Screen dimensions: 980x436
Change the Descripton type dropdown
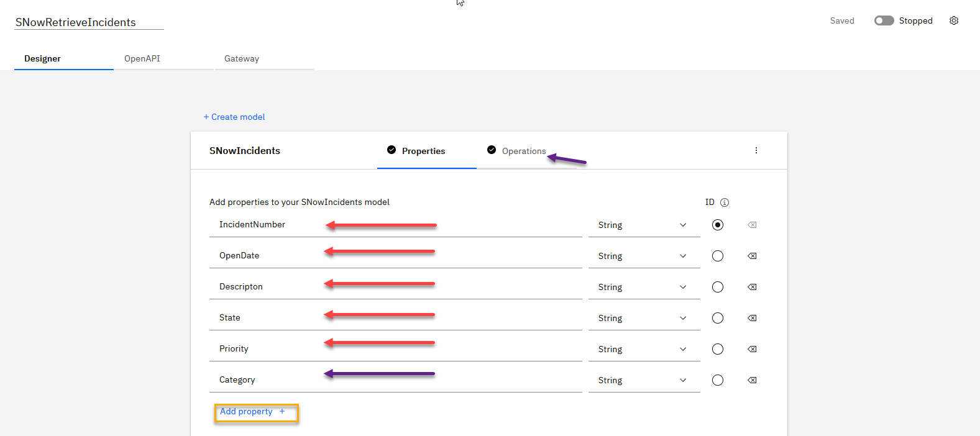tap(643, 287)
